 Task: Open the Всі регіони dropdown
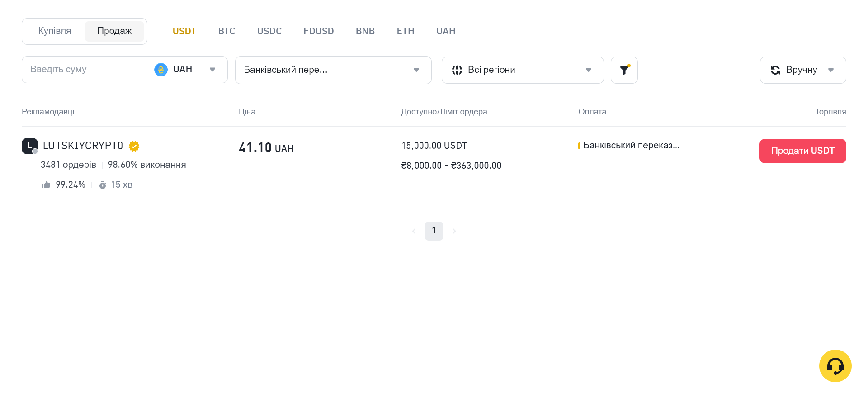(523, 70)
